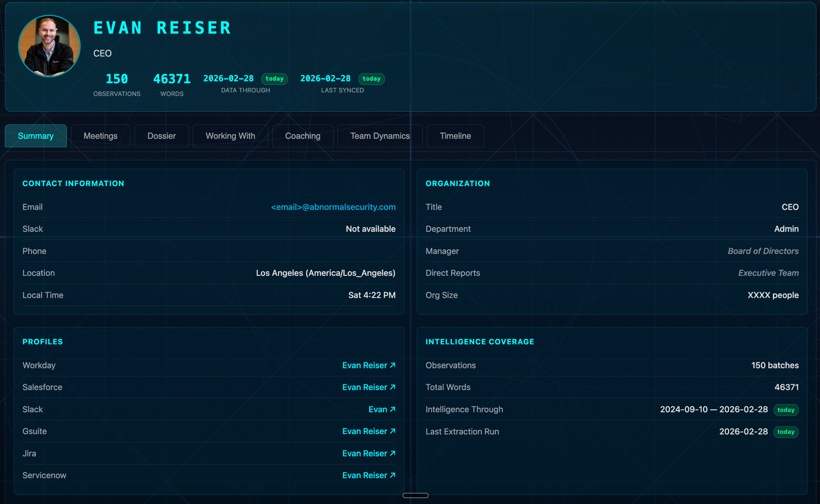The width and height of the screenshot is (820, 504).
Task: Click the external arrow icon in Workday row
Action: 392,365
